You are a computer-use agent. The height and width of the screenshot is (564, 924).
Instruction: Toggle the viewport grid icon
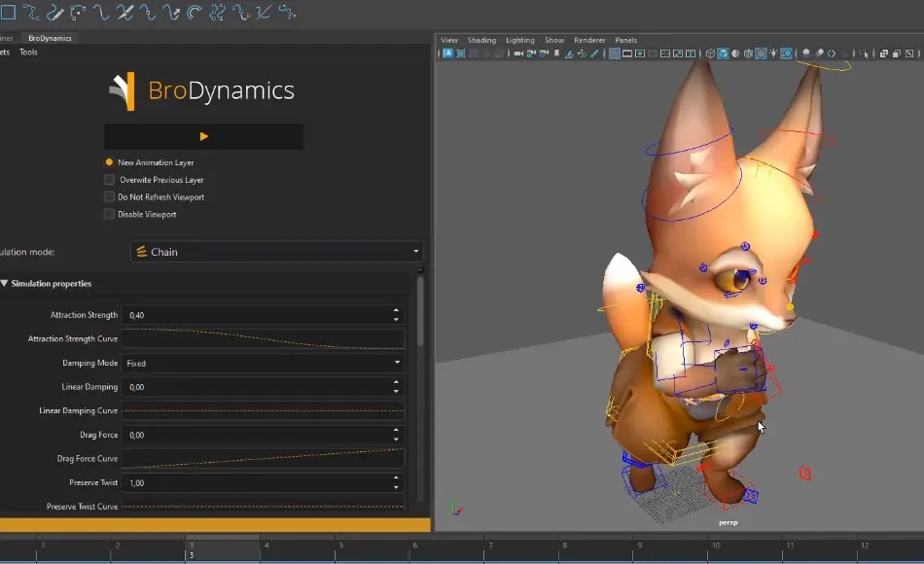point(614,53)
